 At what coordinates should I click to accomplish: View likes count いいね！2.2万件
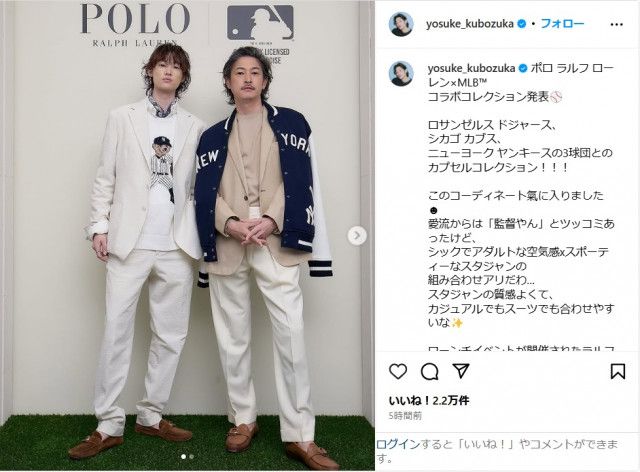(429, 401)
